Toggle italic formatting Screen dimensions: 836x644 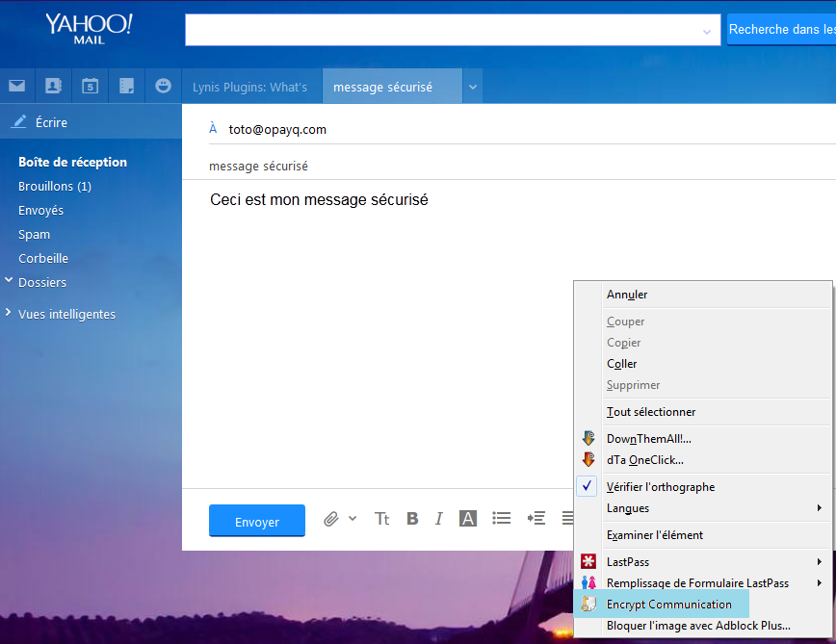click(x=439, y=519)
